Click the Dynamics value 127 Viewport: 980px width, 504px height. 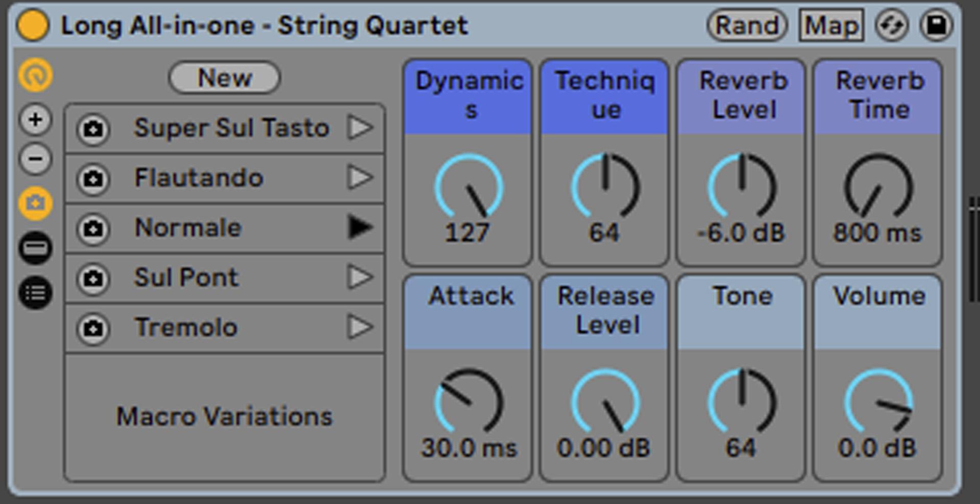click(467, 233)
